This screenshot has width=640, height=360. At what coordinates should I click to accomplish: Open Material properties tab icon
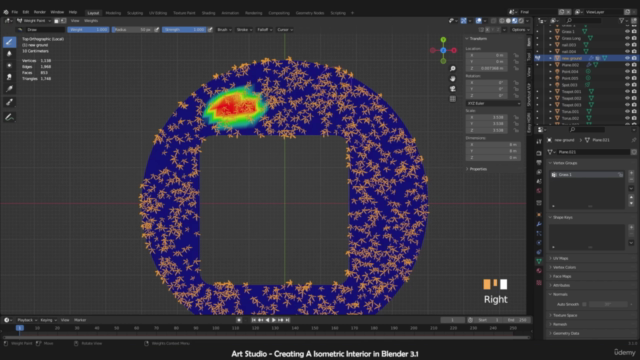click(539, 271)
